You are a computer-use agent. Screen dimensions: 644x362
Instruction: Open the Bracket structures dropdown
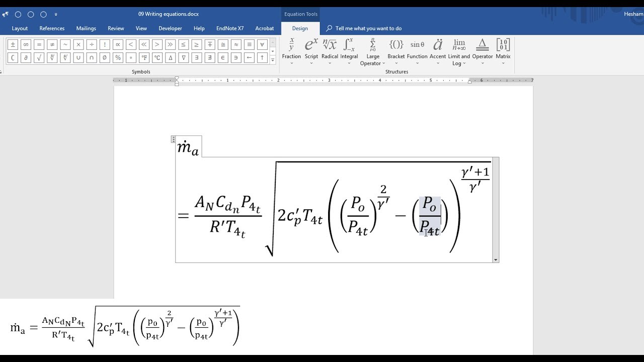396,51
